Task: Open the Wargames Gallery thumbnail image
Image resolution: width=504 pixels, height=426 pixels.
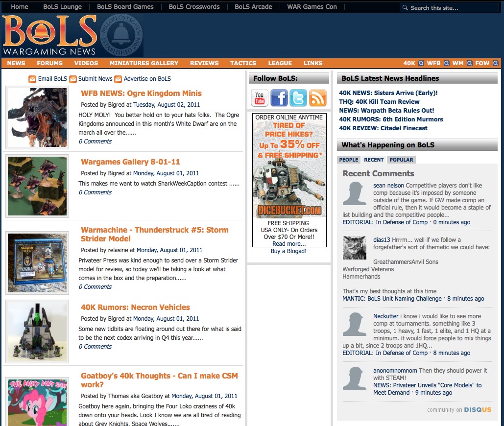Action: tap(37, 186)
